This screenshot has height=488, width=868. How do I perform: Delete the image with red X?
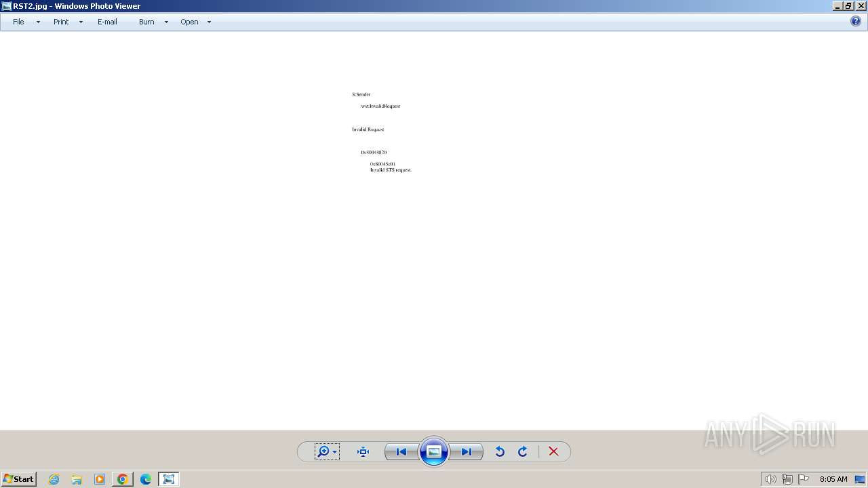click(x=553, y=451)
